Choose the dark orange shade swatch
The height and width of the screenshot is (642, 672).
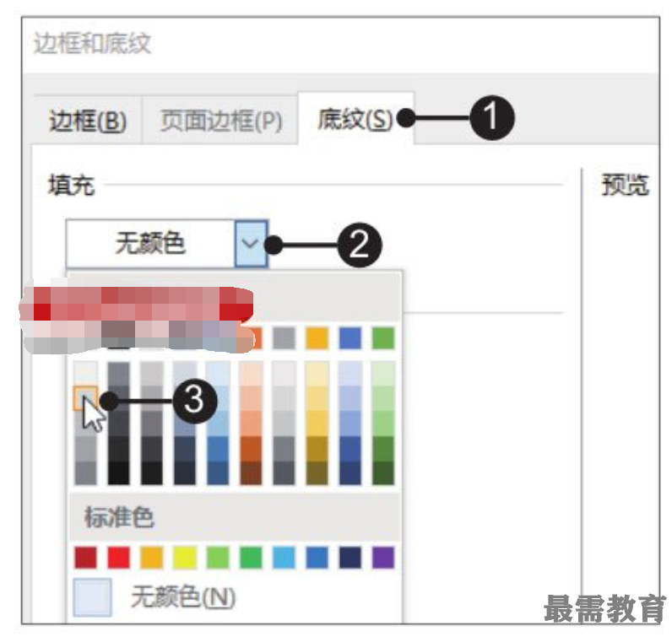[x=251, y=449]
